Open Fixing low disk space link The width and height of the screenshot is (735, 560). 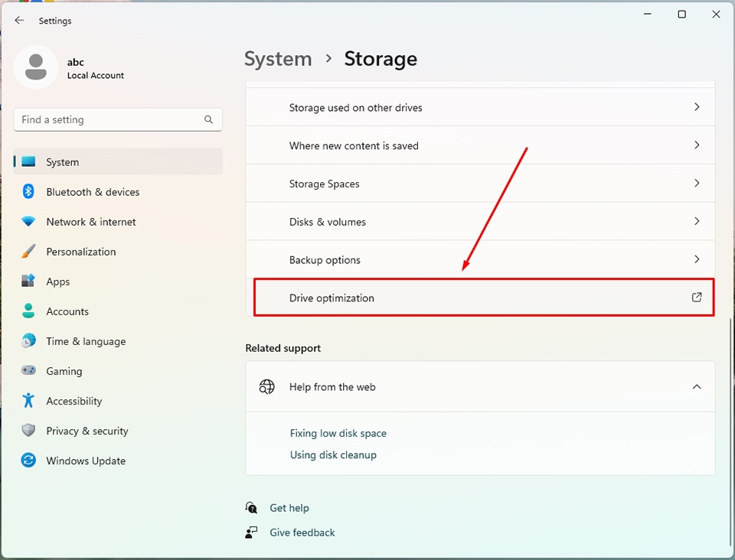(x=338, y=433)
